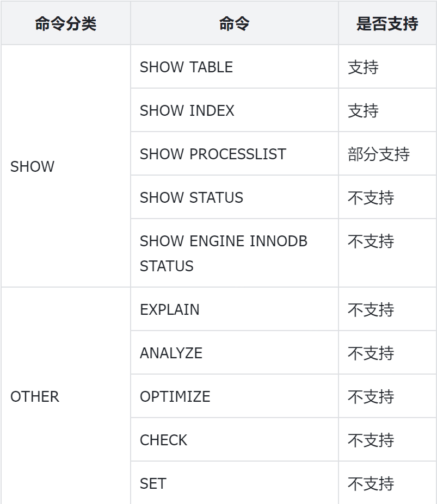437x504 pixels.
Task: Click the SHOW PROCESSLIST command cell
Action: (x=213, y=154)
